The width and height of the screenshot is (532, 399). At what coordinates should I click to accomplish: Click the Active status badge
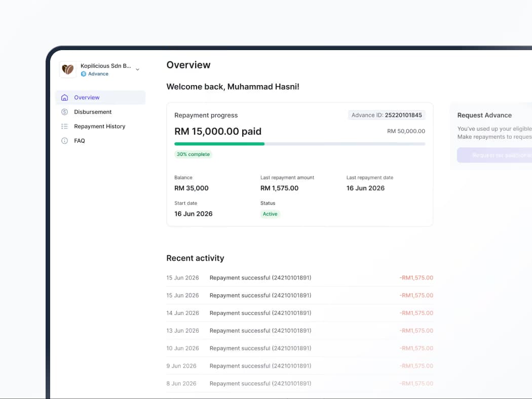pos(270,214)
